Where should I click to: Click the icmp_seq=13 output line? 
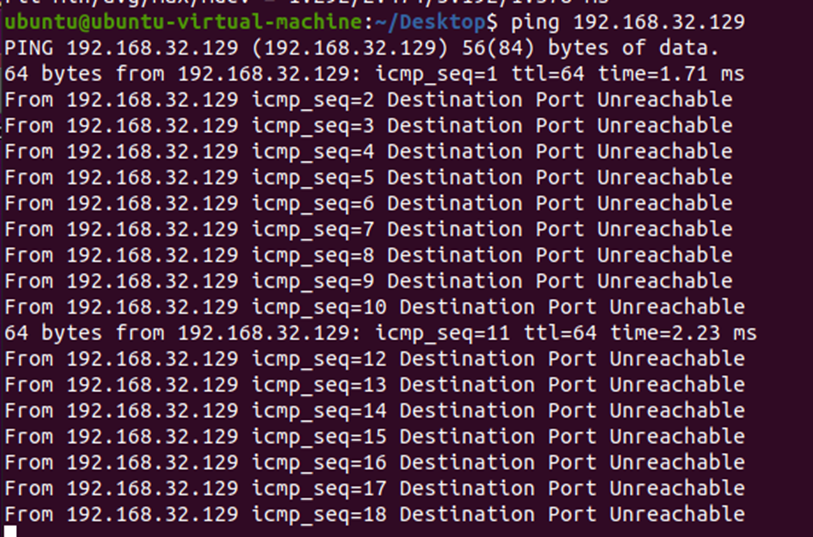point(374,385)
